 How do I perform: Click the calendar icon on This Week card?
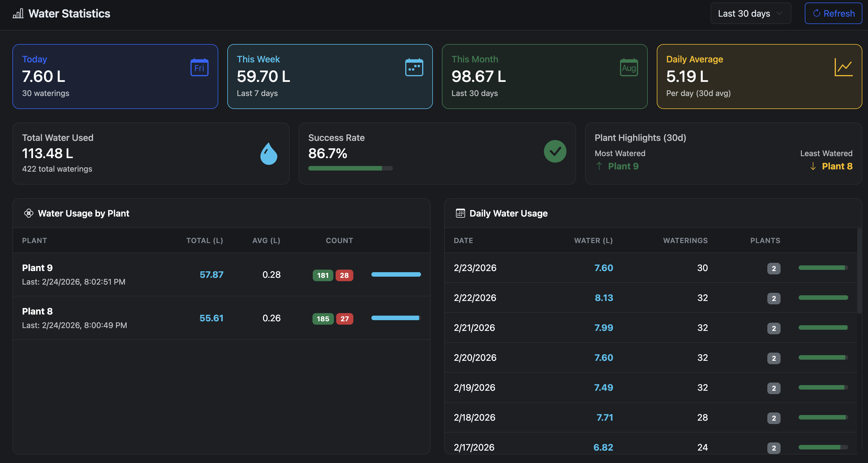pos(414,67)
